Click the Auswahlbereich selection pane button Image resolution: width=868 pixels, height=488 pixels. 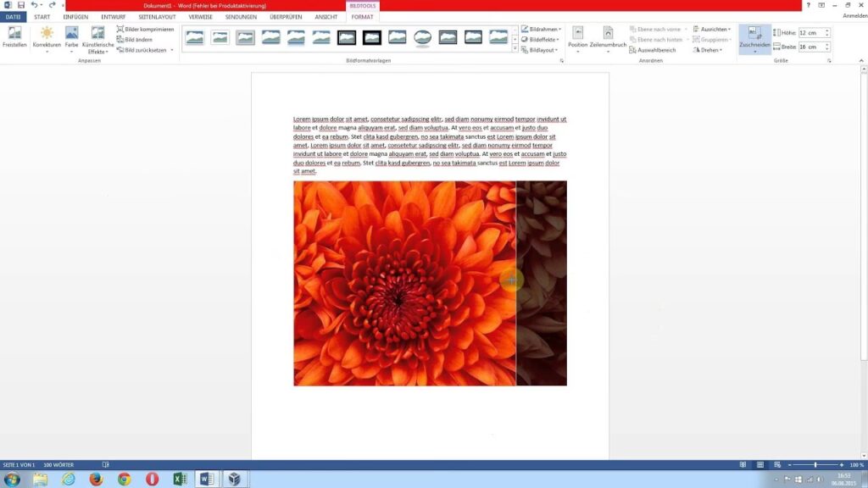(652, 50)
